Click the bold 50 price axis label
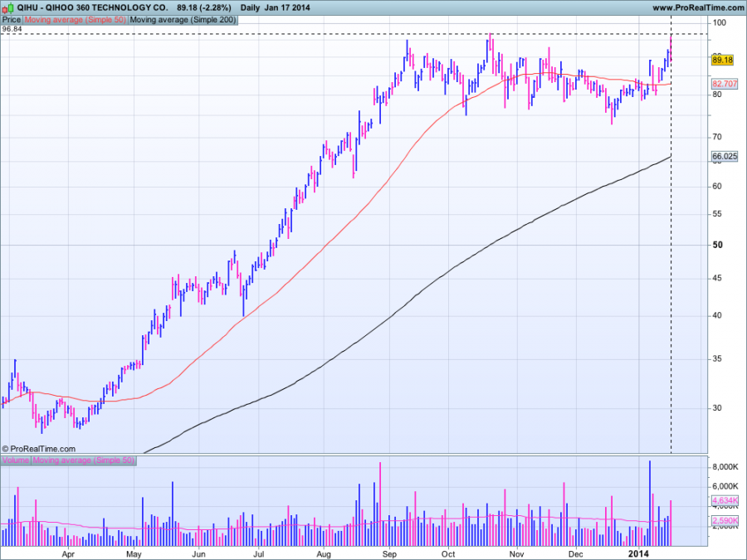This screenshot has height=560, width=747. 718,246
